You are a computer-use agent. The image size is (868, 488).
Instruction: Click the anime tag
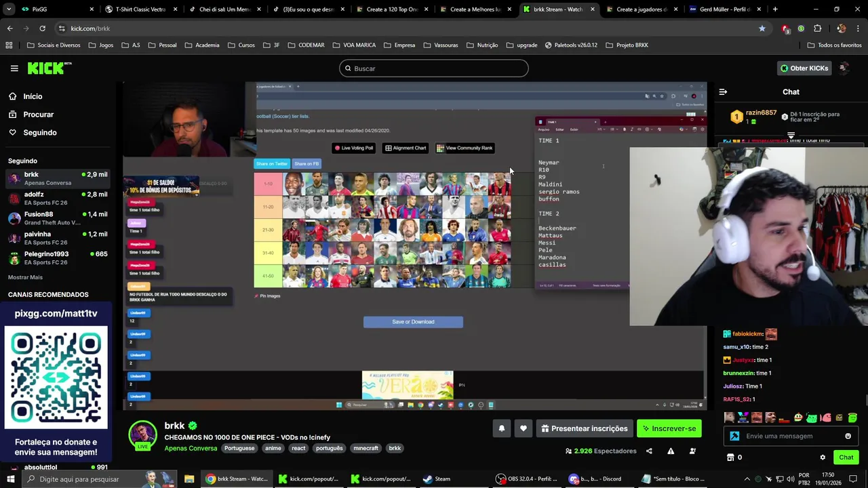[x=273, y=448]
